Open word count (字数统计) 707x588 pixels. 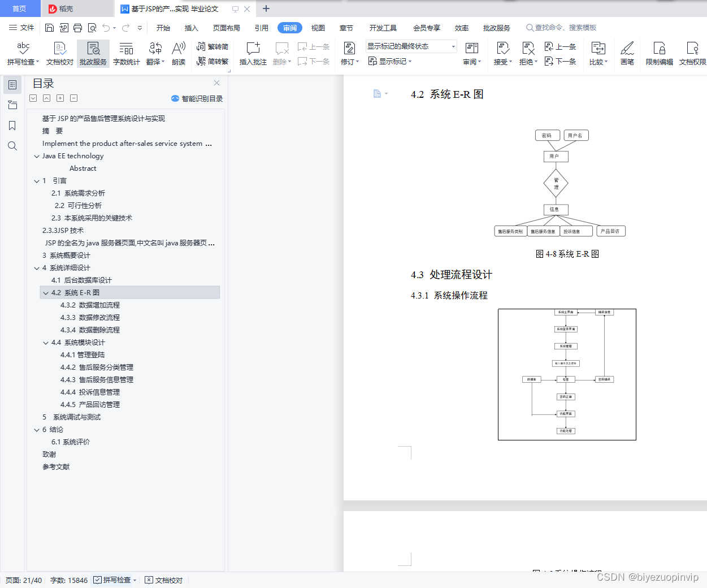[127, 54]
